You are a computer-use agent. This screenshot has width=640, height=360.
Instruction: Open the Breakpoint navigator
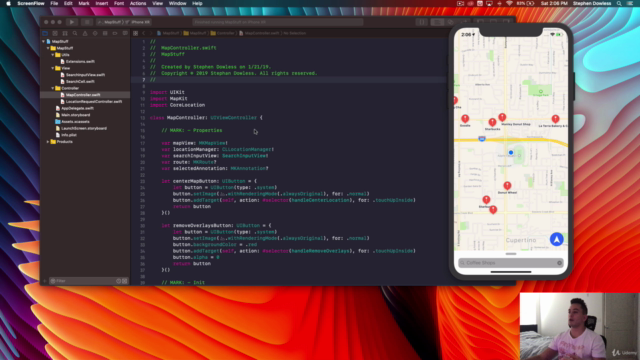pyautogui.click(x=115, y=33)
